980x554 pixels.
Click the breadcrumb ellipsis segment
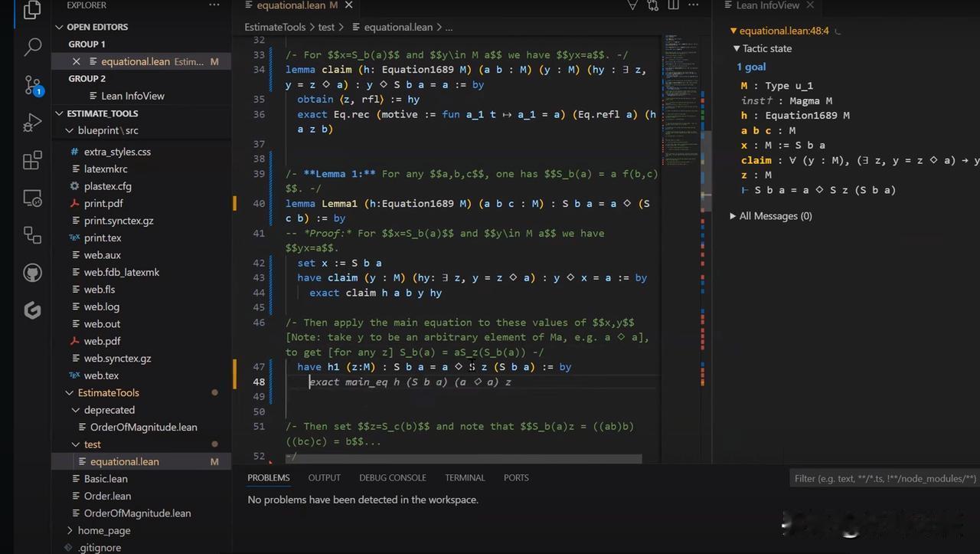pyautogui.click(x=449, y=27)
